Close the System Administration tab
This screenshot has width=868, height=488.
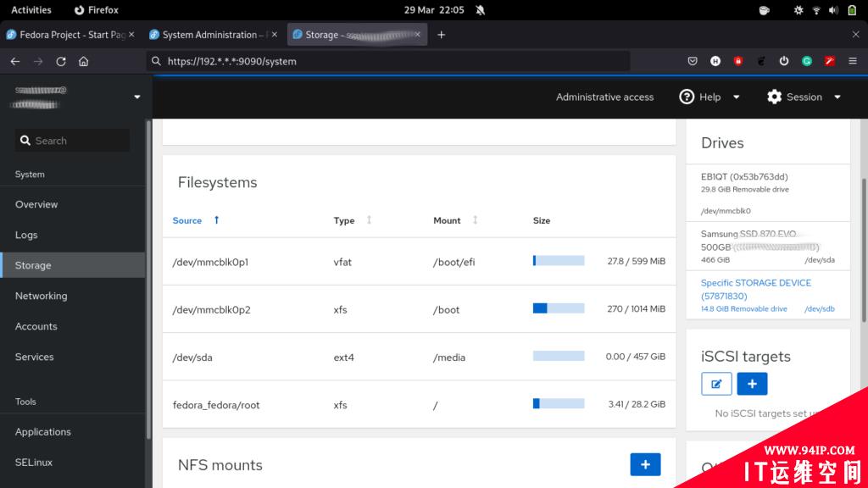click(x=275, y=35)
